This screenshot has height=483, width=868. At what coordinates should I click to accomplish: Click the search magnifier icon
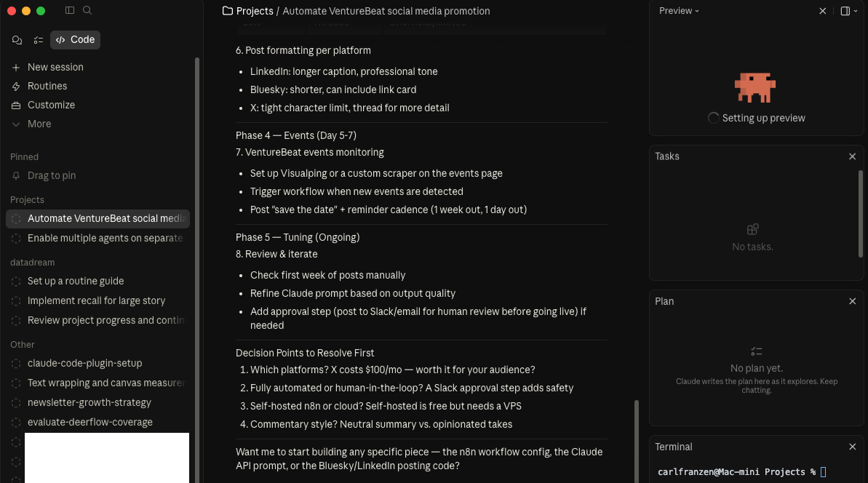(x=87, y=11)
